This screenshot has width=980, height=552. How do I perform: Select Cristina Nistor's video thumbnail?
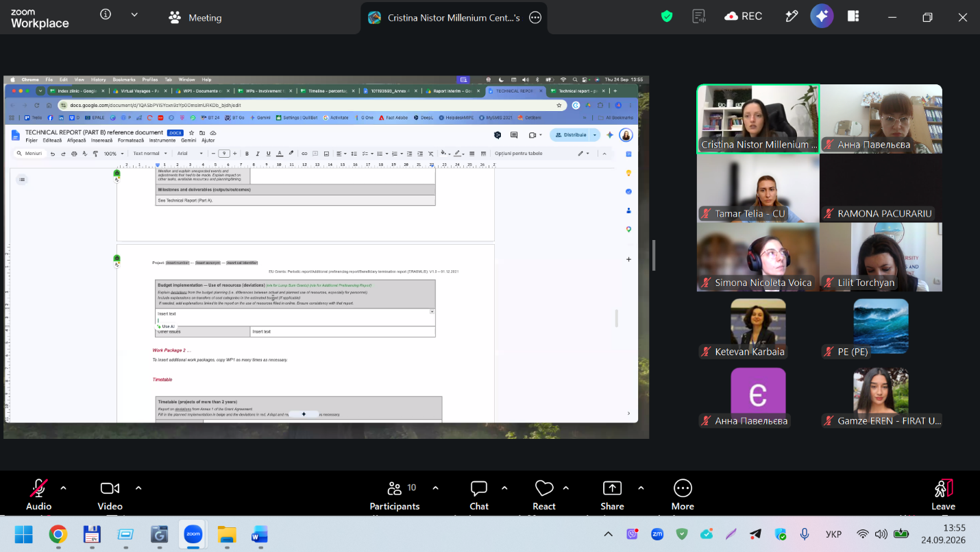click(758, 119)
